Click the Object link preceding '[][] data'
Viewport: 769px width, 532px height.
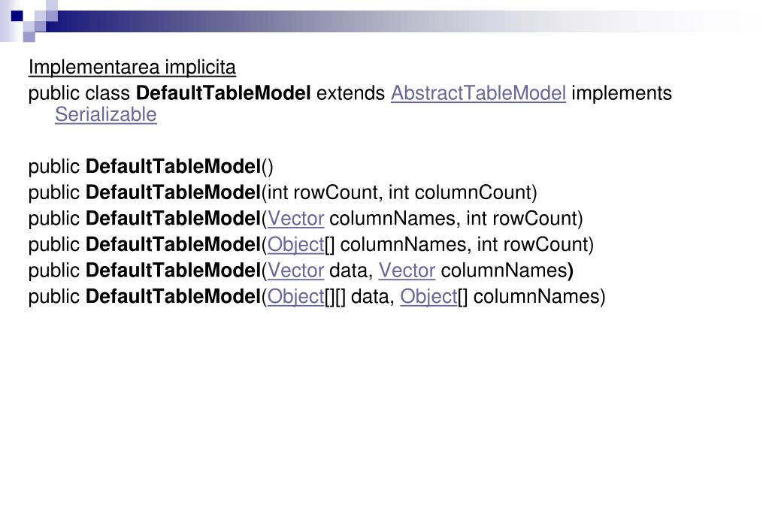click(x=295, y=297)
